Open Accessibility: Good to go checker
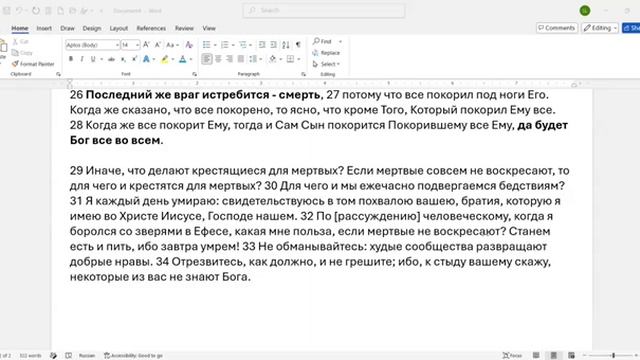Viewport: 640px width, 360px height. click(133, 356)
